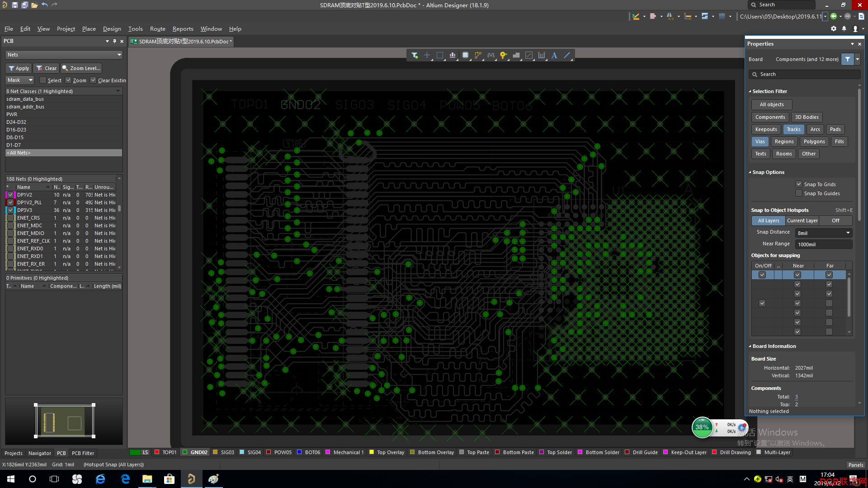The height and width of the screenshot is (488, 868).
Task: Click the Apply button
Action: pos(19,68)
